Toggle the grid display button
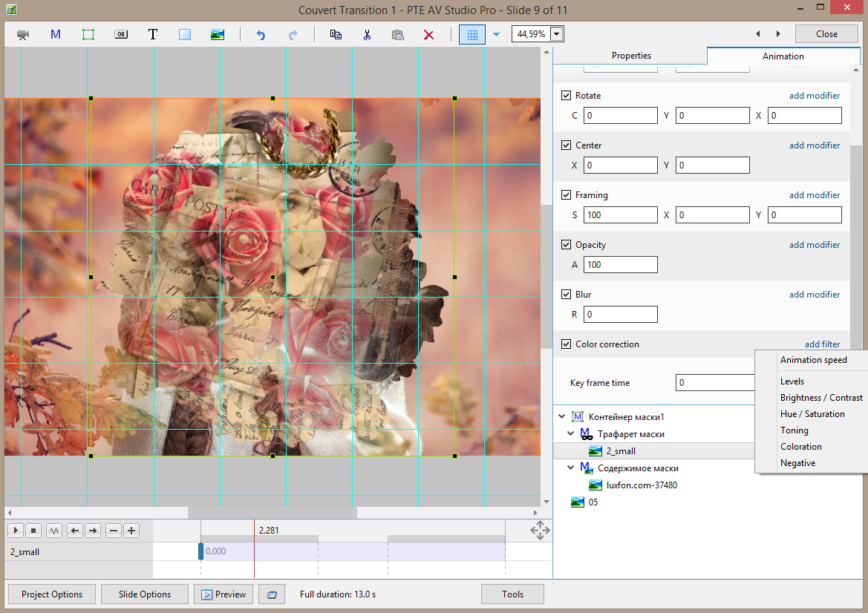The image size is (868, 613). coord(471,34)
